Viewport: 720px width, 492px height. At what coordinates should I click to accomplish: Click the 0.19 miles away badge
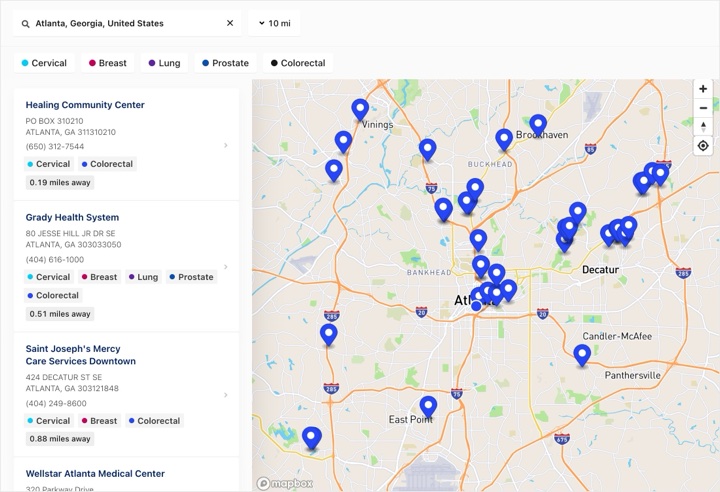(x=60, y=182)
